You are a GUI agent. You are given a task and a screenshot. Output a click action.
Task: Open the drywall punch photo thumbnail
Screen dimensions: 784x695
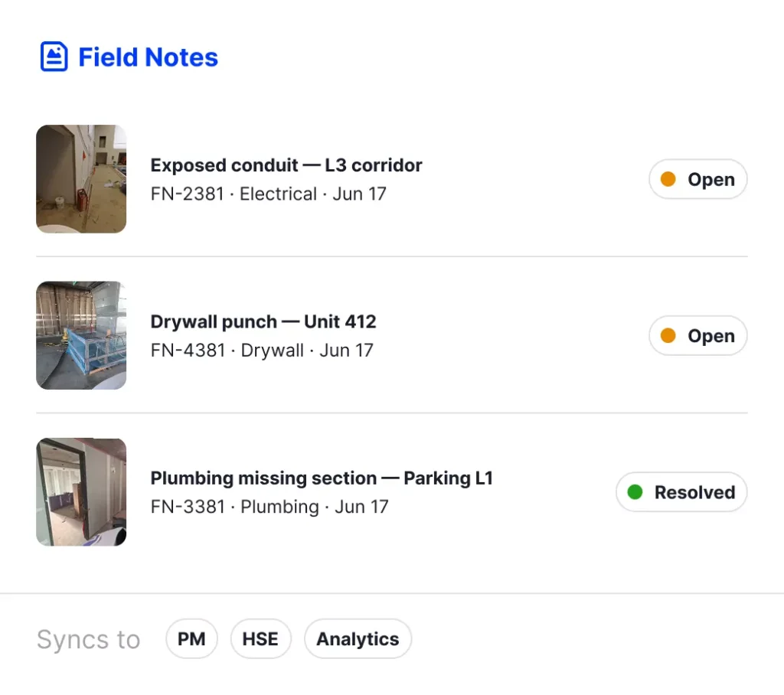click(x=81, y=335)
